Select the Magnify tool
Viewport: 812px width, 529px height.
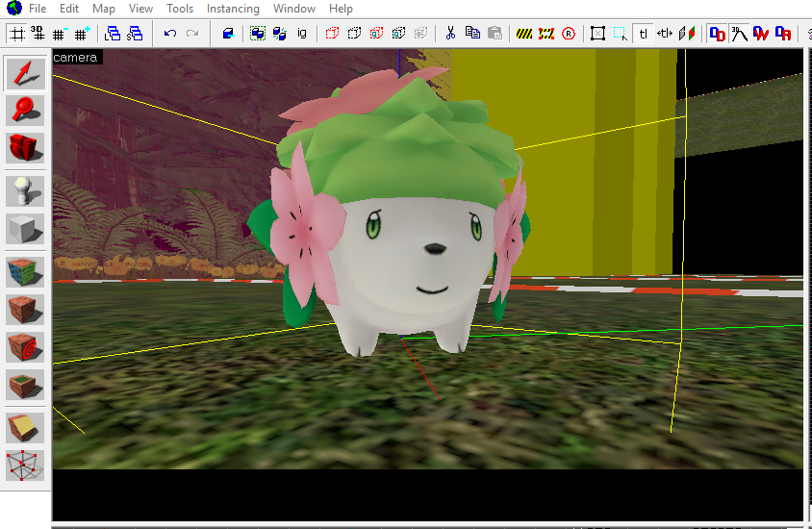[25, 111]
